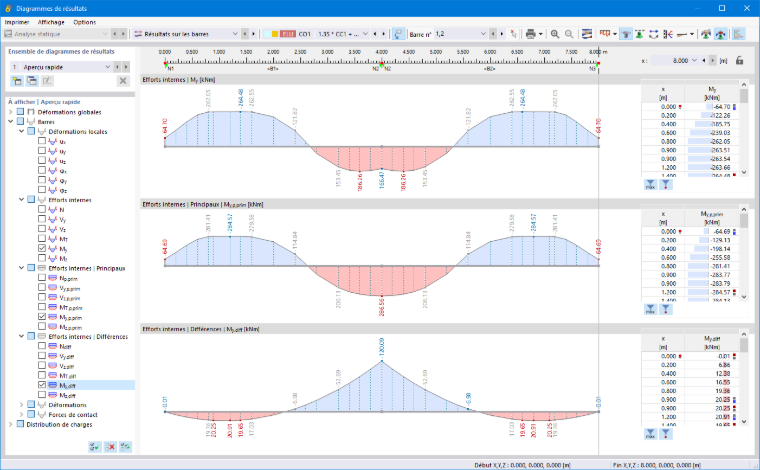
Task: Click the yellow color swatch next to ELU
Action: coord(275,34)
